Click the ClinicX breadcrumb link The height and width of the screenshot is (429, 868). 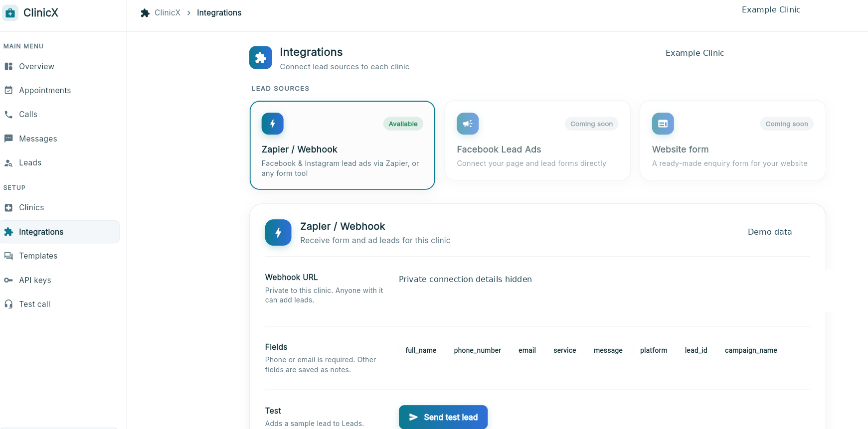click(x=168, y=13)
